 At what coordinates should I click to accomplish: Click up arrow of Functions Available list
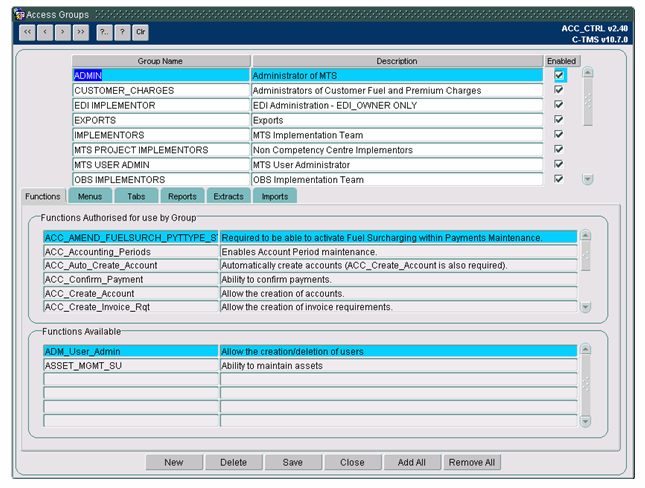click(x=585, y=349)
